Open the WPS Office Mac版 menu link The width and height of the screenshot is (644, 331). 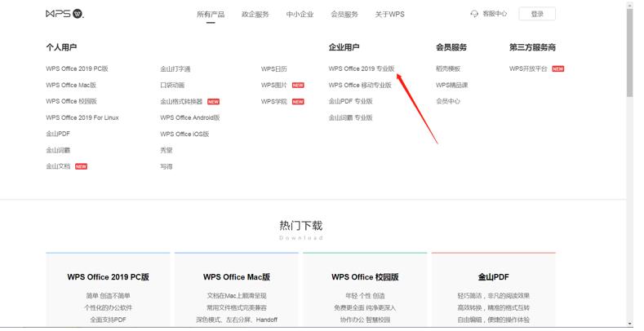coord(71,86)
